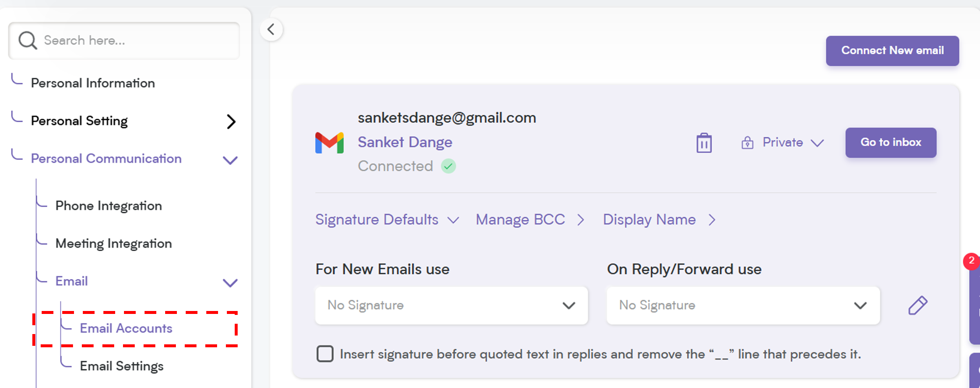Open the Manage BCC section
This screenshot has height=388, width=980.
[530, 219]
